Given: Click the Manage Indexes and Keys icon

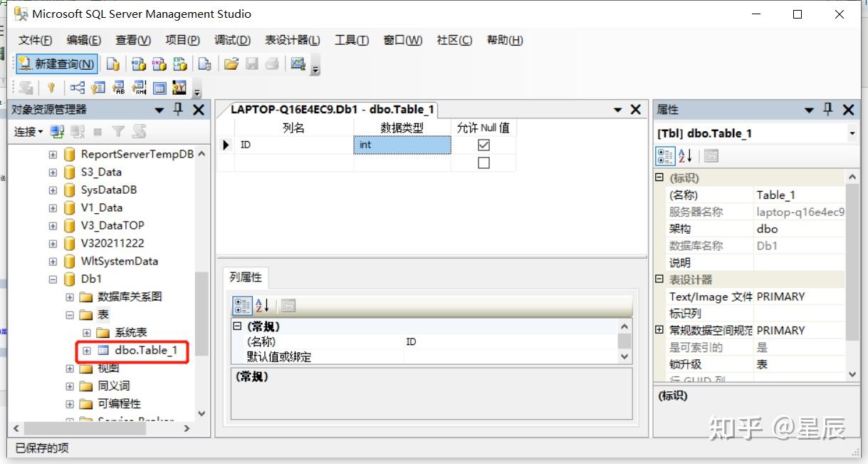Looking at the screenshot, I should (x=98, y=88).
